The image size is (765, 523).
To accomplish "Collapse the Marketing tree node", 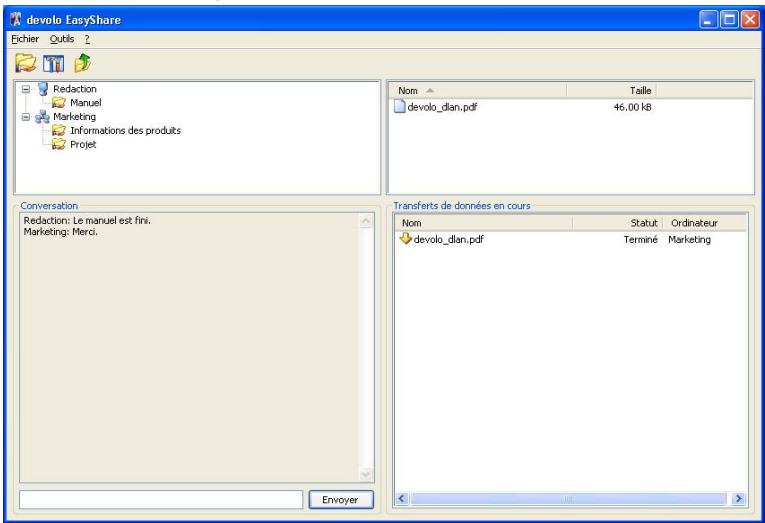I will click(26, 117).
